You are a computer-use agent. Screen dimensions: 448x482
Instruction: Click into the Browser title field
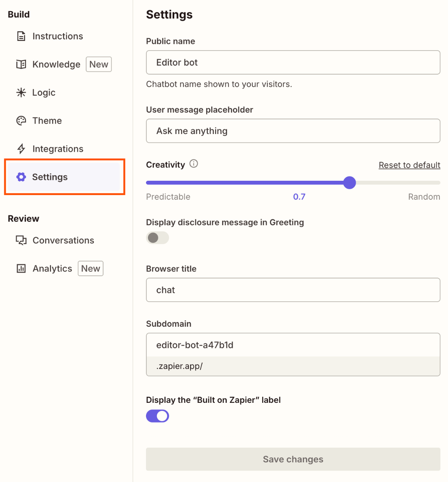[x=293, y=290]
